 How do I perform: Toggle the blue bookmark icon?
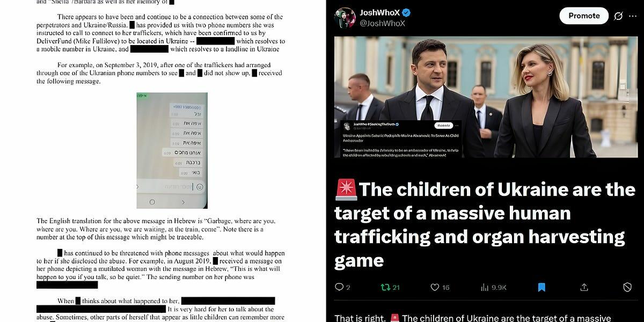coord(541,287)
